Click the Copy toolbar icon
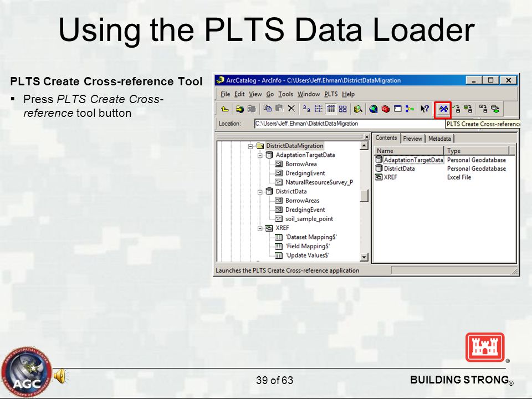This screenshot has width=532, height=399. pos(267,109)
